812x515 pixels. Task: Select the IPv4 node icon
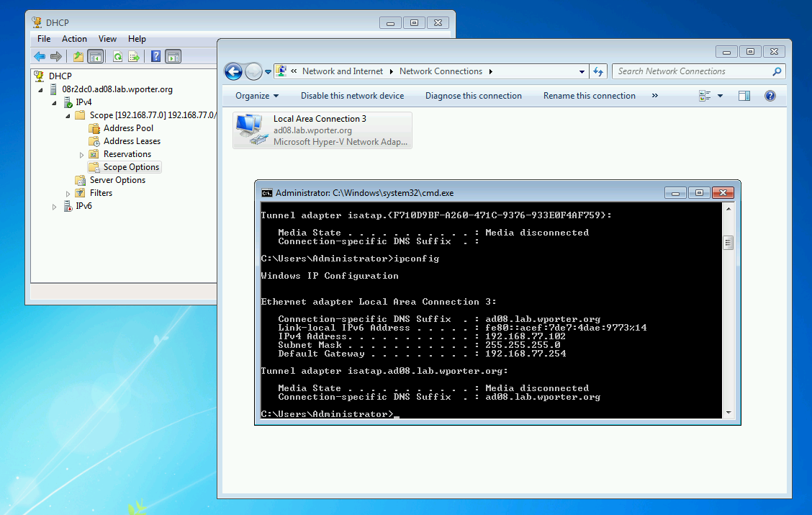click(x=68, y=102)
